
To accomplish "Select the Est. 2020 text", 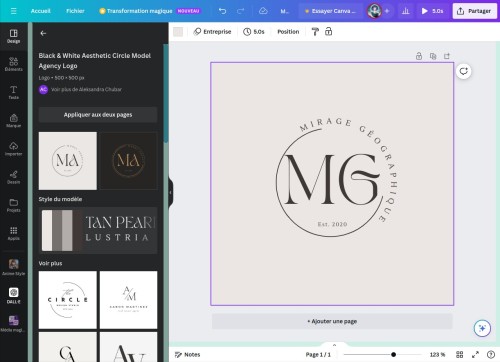I will coord(332,224).
